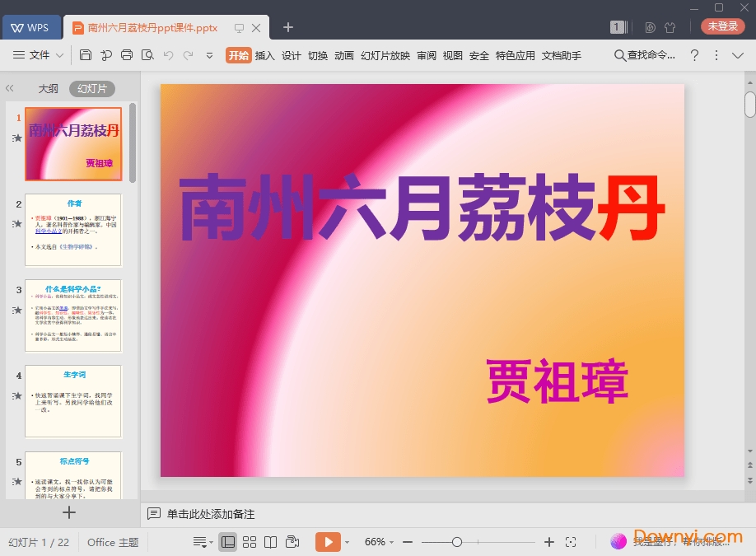Toggle the outline pane collapse arrow
This screenshot has width=756, height=556.
click(x=9, y=88)
